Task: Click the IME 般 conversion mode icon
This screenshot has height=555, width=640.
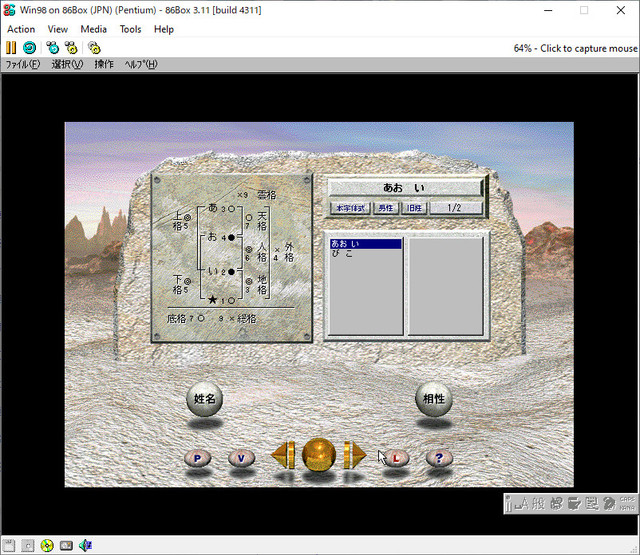Action: (538, 504)
